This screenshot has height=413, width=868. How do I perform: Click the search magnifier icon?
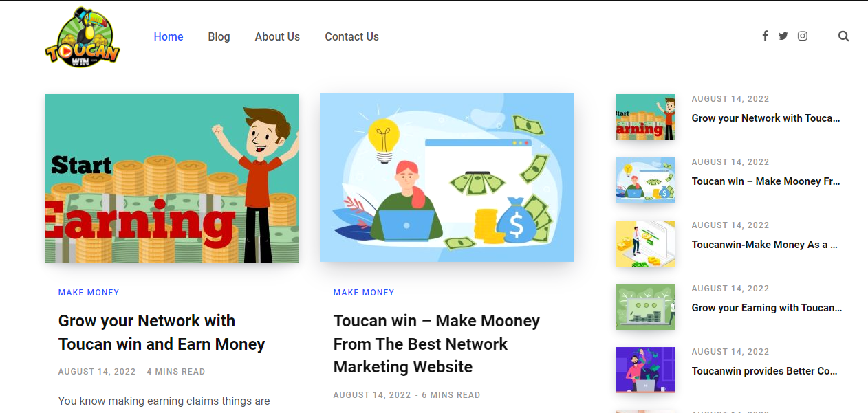(x=843, y=36)
